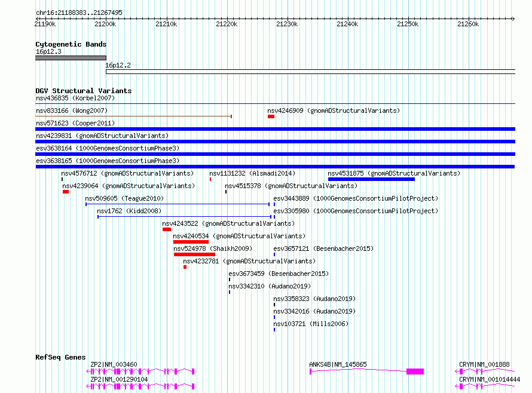This screenshot has width=532, height=393.
Task: Open the esv3305980 PilotProject label
Action: pyautogui.click(x=356, y=211)
